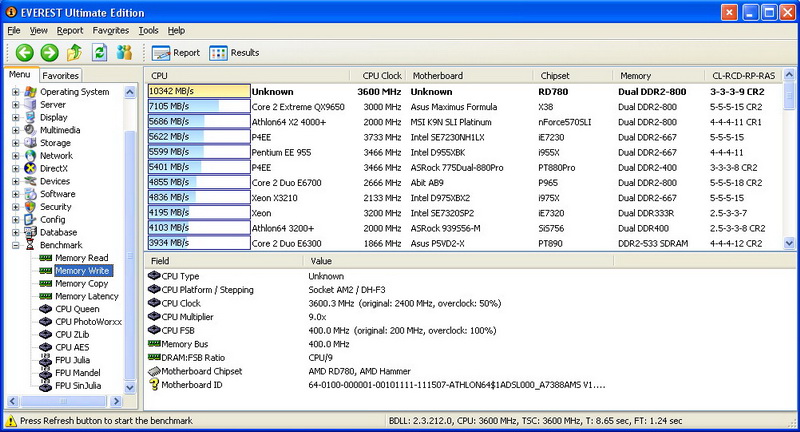Click the Field column header
The image size is (800, 432).
click(223, 261)
